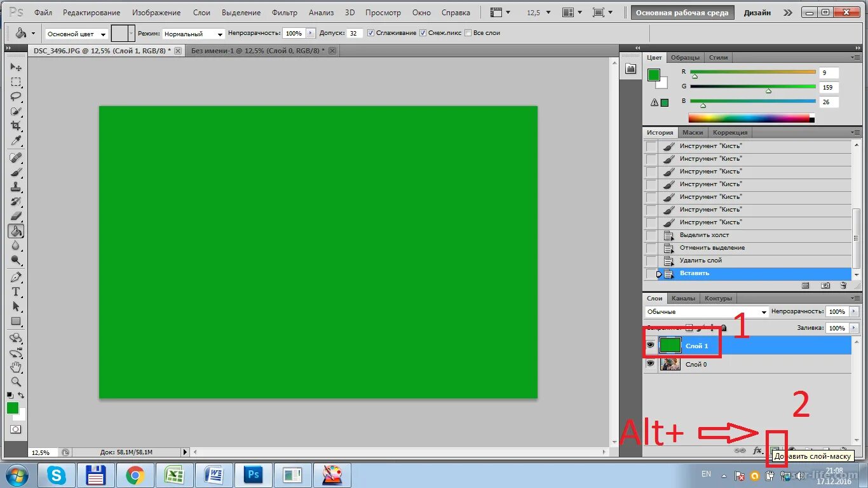Click the green foreground color swatch in toolbox
The image size is (868, 488).
click(x=13, y=408)
